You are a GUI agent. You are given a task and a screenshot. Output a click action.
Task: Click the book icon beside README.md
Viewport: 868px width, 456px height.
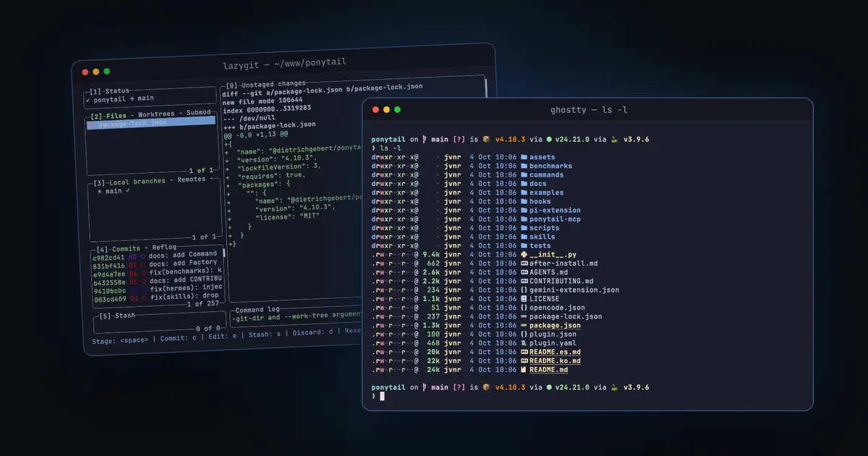(524, 370)
